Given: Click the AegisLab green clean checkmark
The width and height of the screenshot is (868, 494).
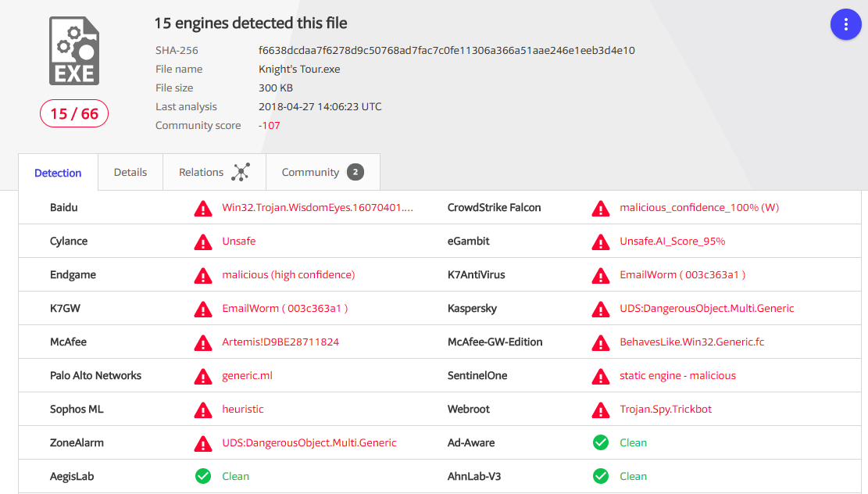Looking at the screenshot, I should (203, 476).
